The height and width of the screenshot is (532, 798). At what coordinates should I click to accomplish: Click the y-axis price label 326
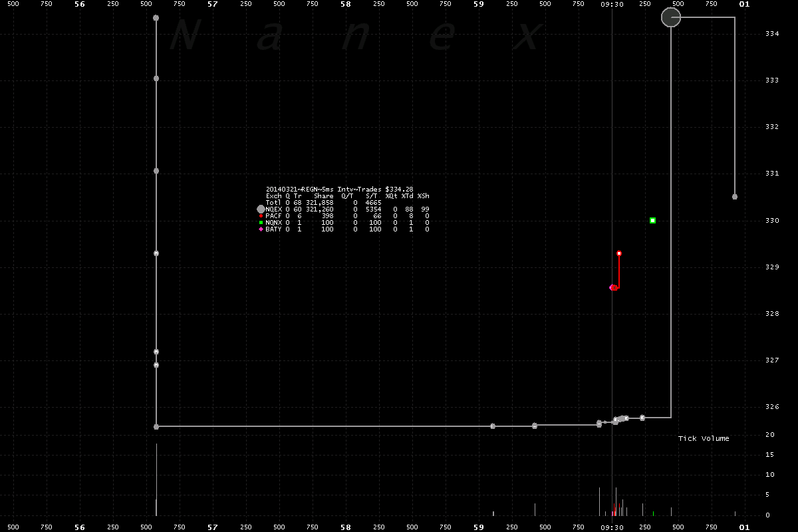[x=771, y=407]
